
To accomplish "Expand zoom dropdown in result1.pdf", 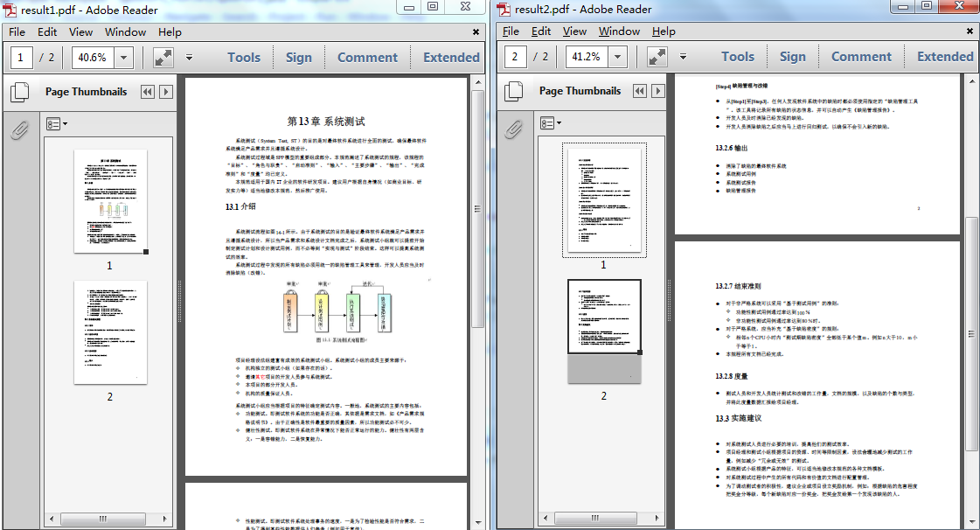I will [x=124, y=58].
